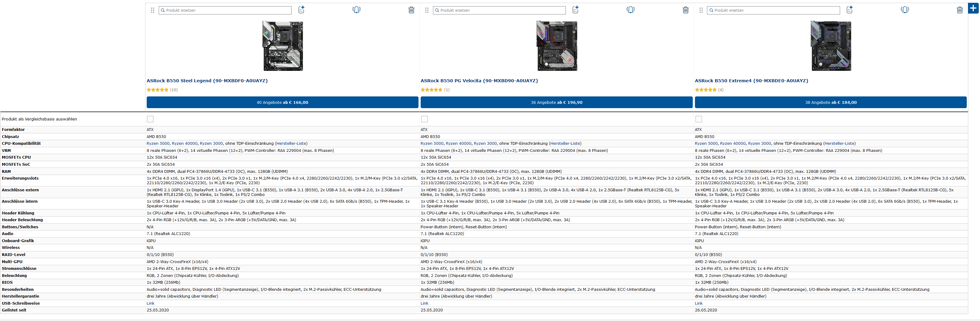
Task: Add another product with the blue plus button
Action: (x=973, y=8)
